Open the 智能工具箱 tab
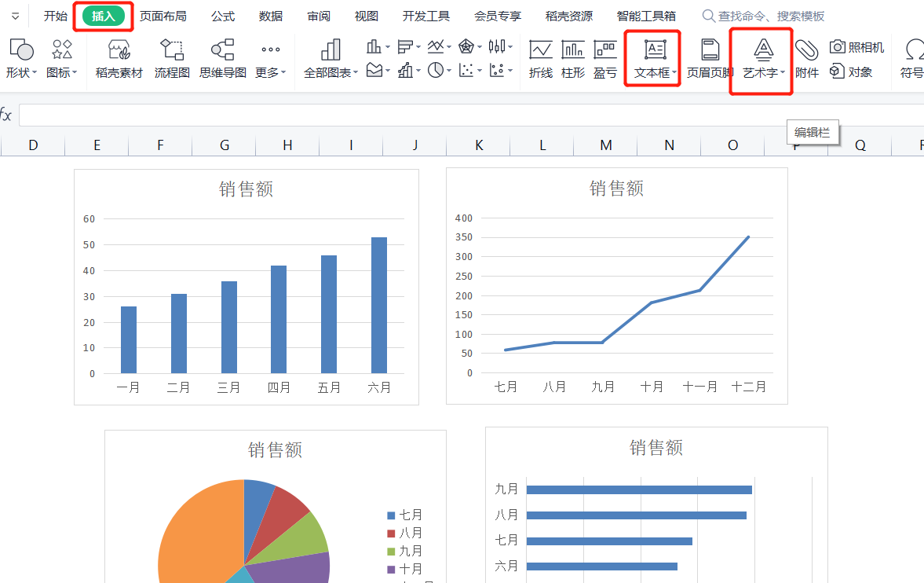This screenshot has height=583, width=924. 646,16
